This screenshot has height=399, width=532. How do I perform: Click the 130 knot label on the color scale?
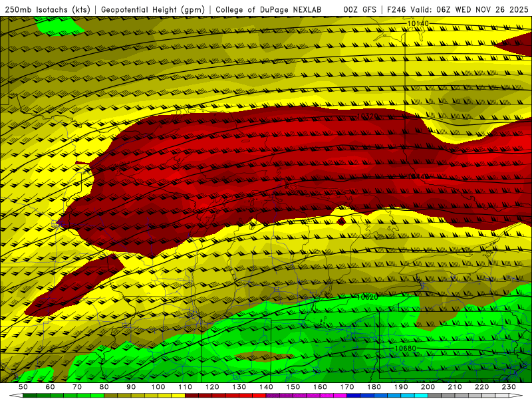tap(239, 387)
